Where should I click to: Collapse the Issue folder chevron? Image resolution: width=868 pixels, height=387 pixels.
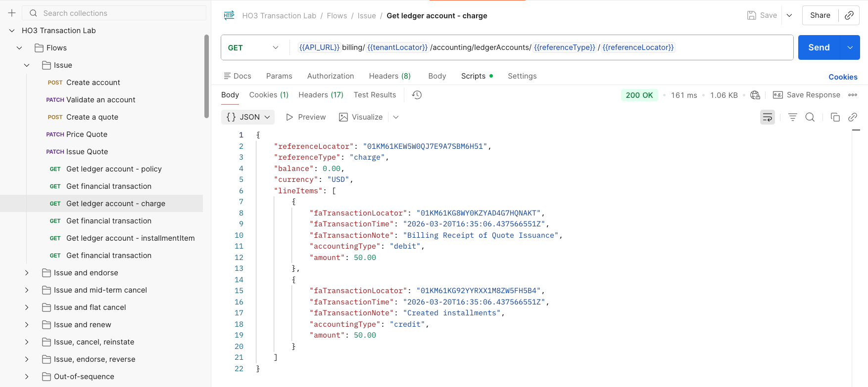(x=27, y=65)
